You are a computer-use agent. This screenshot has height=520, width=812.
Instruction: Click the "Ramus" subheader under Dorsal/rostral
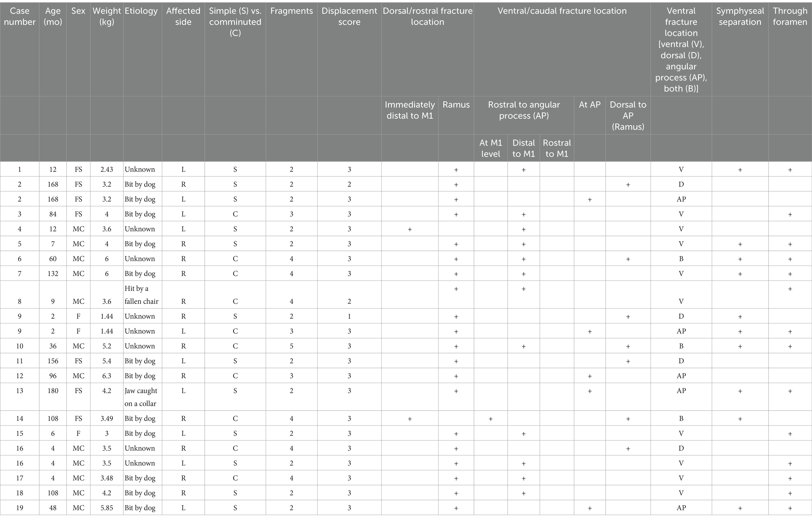(x=456, y=105)
